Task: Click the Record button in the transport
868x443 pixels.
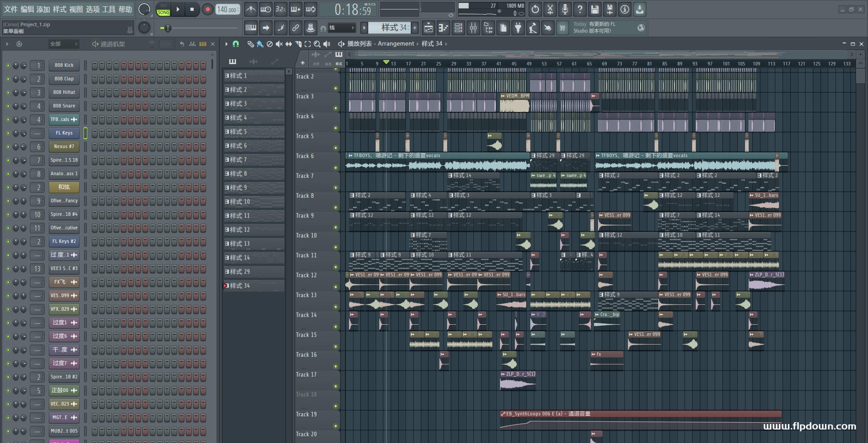Action: click(x=208, y=9)
